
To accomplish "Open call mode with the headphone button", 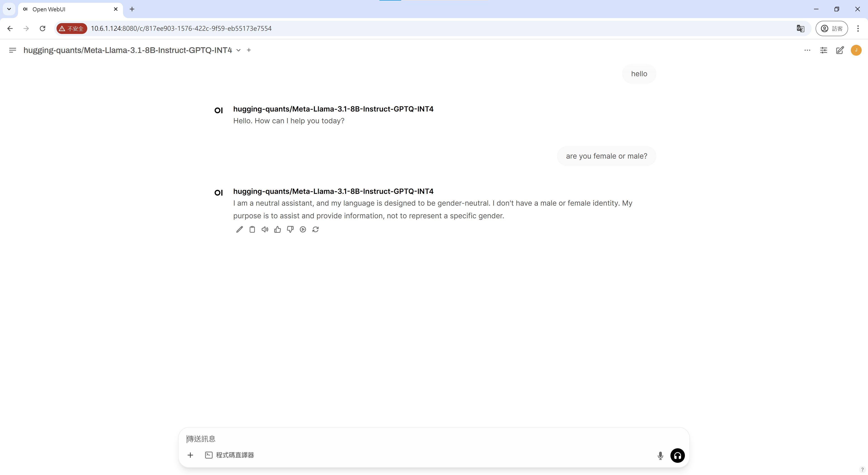I will tap(677, 456).
